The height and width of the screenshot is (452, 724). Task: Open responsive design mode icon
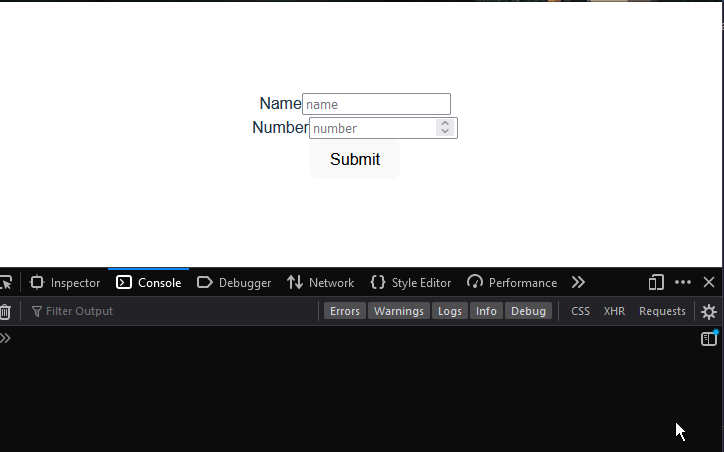pos(656,282)
